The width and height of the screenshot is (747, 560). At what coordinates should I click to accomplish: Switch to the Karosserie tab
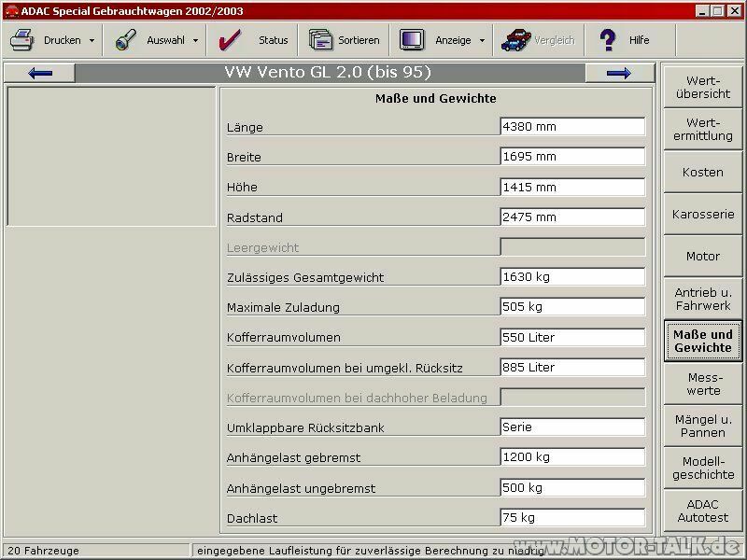point(703,215)
